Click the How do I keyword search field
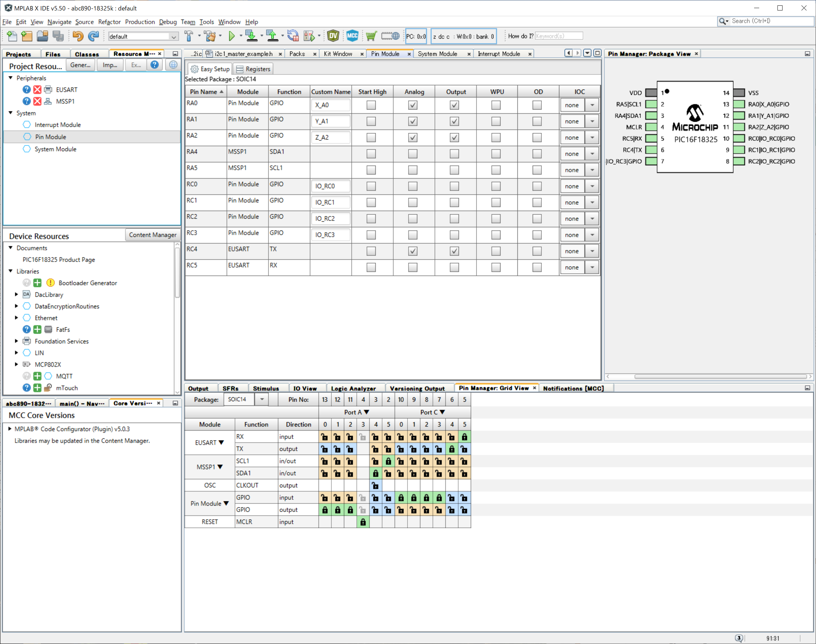Viewport: 816px width, 644px height. coord(559,36)
